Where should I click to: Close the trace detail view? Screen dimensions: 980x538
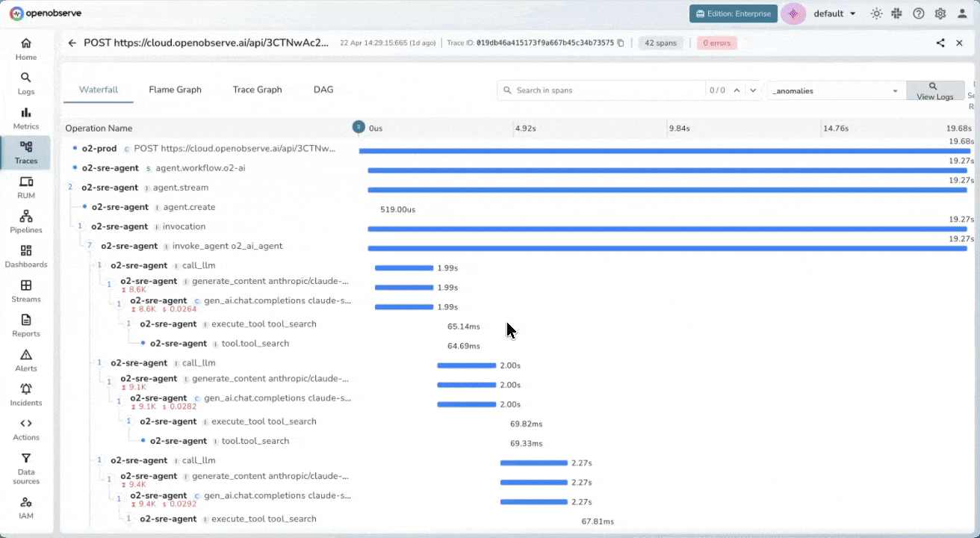coord(960,43)
